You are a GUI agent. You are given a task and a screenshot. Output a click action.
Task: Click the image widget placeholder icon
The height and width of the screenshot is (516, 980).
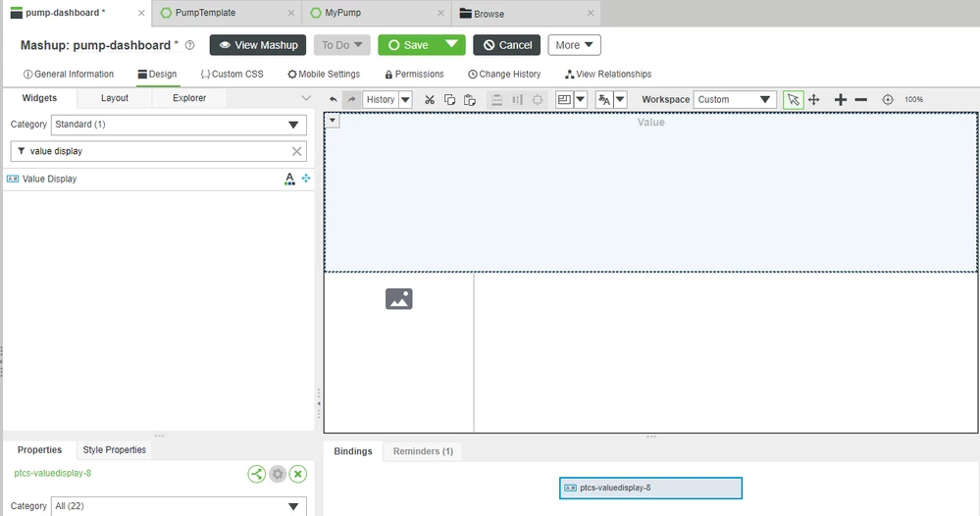click(x=398, y=298)
